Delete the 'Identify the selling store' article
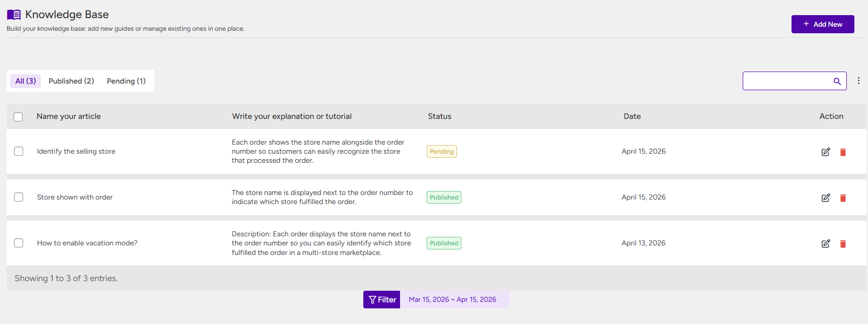Viewport: 868px width, 324px height. click(x=843, y=152)
